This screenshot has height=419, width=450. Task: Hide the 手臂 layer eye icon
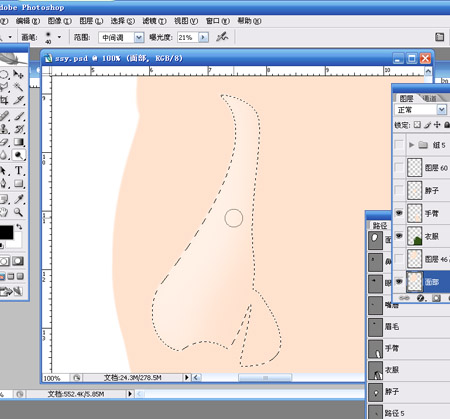click(399, 213)
